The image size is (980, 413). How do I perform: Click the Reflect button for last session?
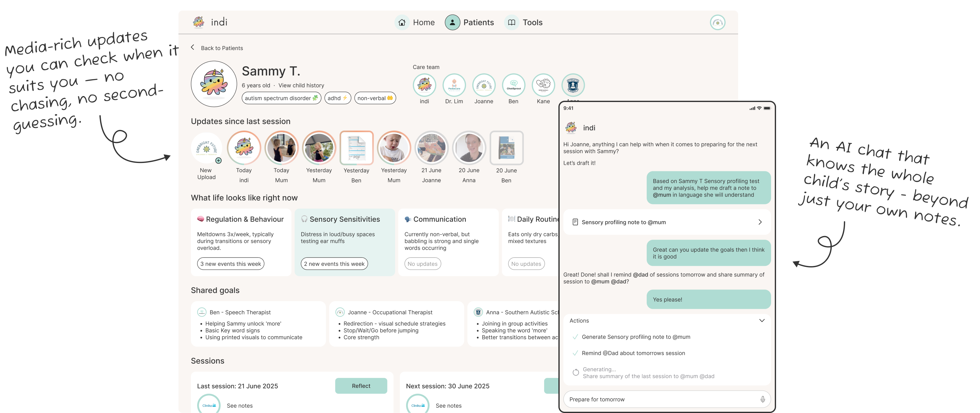(361, 386)
